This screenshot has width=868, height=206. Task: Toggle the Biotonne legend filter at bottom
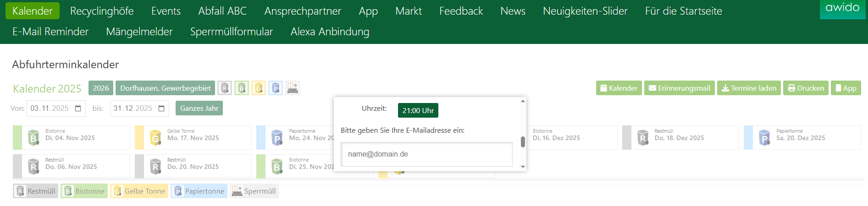[84, 191]
